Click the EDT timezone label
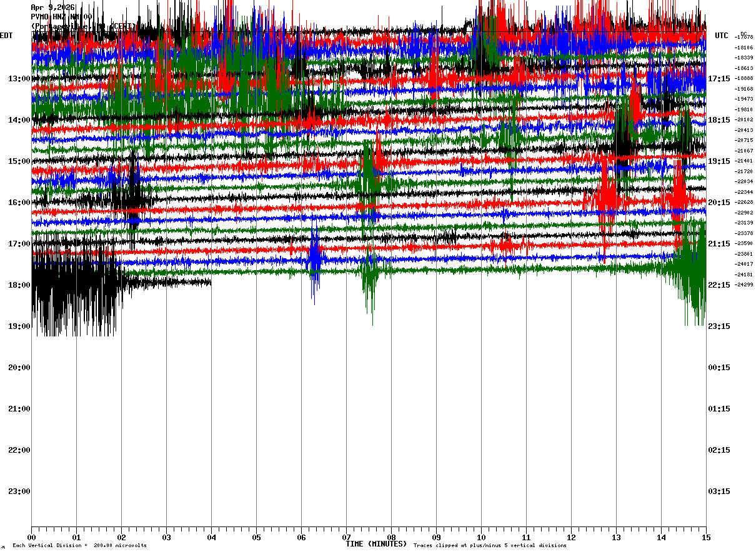This screenshot has width=756, height=554. [6, 36]
